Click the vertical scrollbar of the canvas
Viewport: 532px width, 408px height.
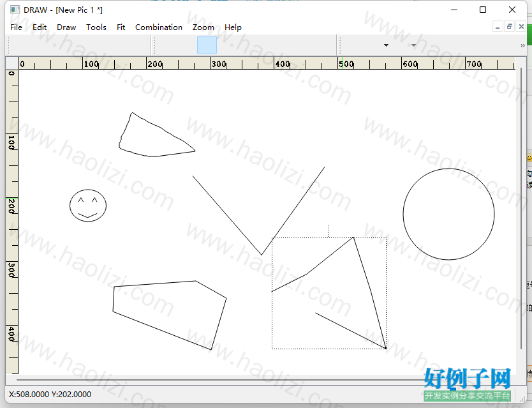pos(521,208)
